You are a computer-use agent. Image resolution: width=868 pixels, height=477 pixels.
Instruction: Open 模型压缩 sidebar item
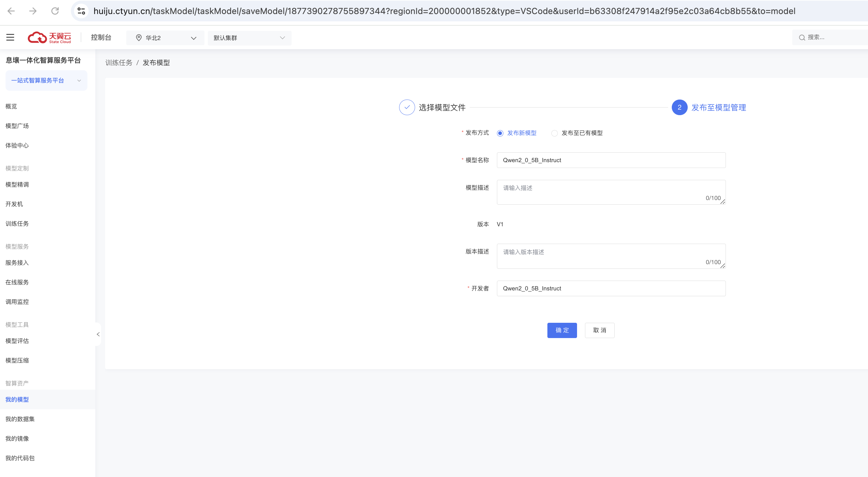[x=17, y=360]
